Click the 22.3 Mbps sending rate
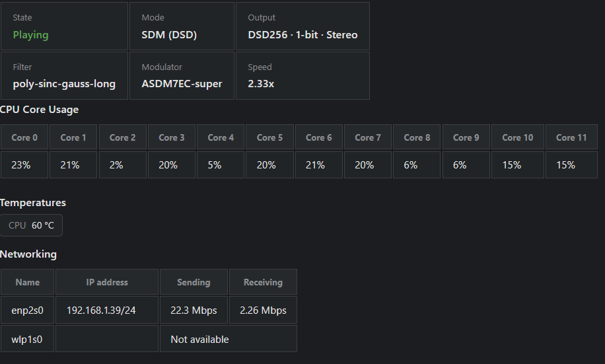Viewport: 605px width, 364px height. point(194,310)
